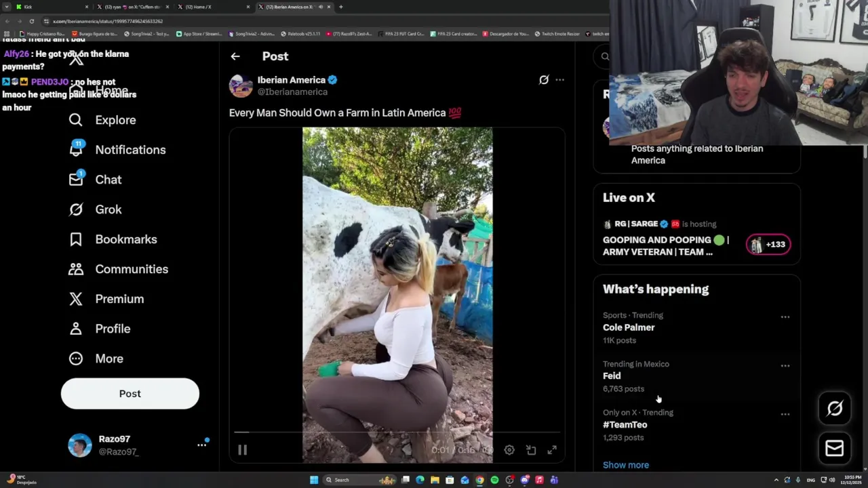Screen dimensions: 868x488
Task: Open options for Feid trend
Action: coord(785,366)
